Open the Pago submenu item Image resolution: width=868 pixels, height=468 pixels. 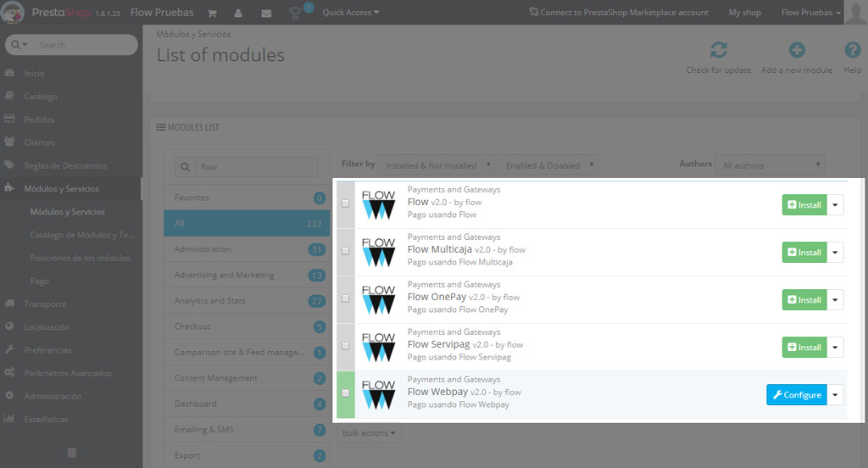point(39,281)
